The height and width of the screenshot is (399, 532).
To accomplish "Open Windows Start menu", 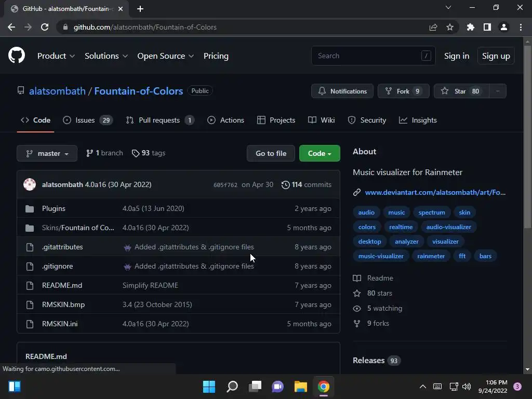I will click(209, 387).
